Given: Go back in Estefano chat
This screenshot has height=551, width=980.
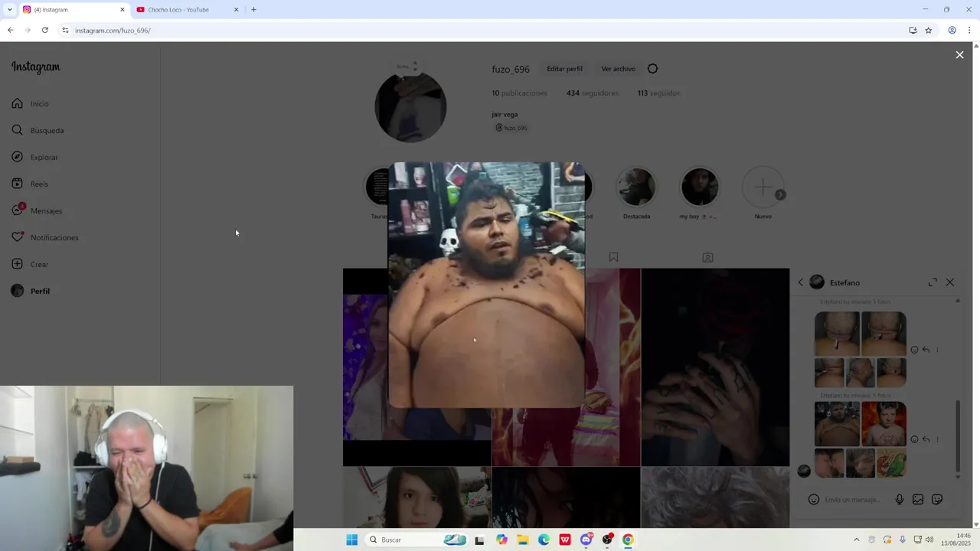Looking at the screenshot, I should coord(801,282).
